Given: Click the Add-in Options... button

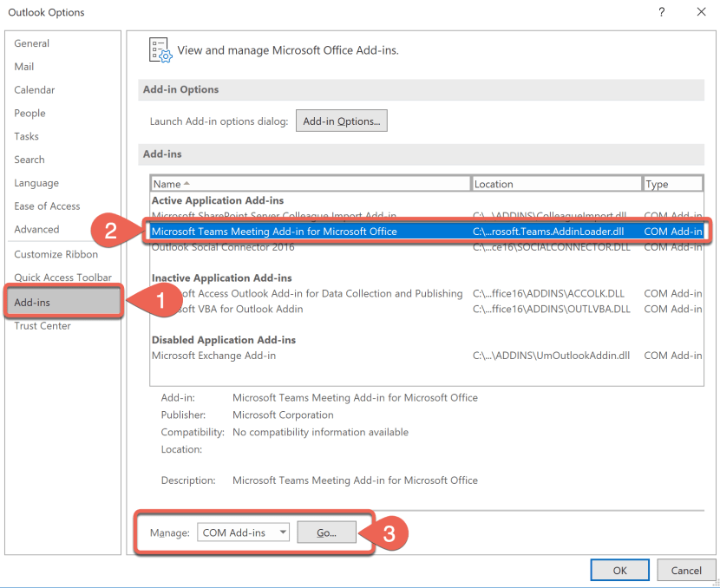Looking at the screenshot, I should pos(341,121).
